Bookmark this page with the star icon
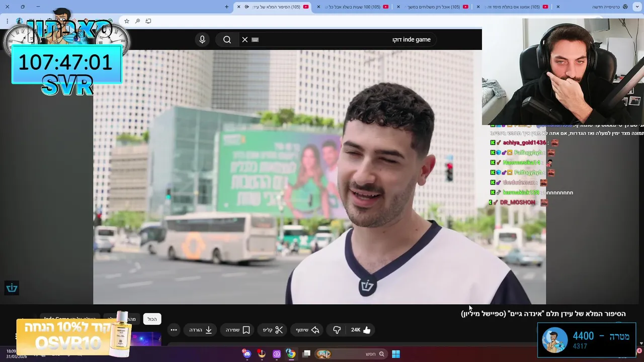 (126, 21)
